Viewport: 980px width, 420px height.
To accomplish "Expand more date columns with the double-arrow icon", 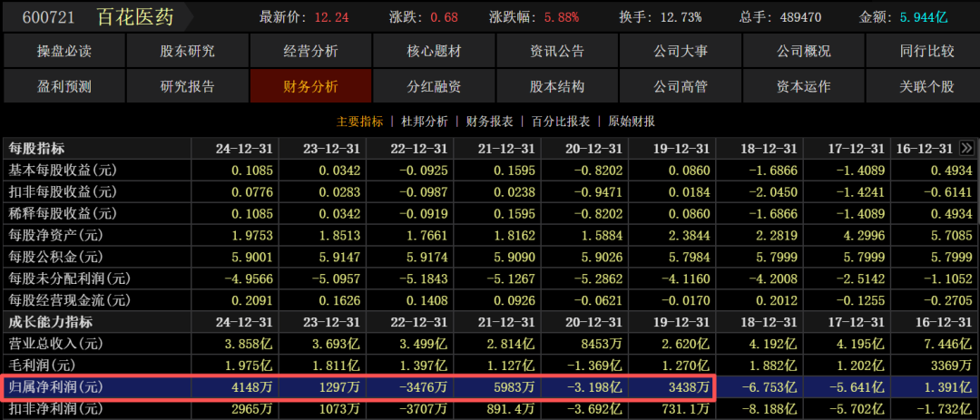I will tap(965, 148).
